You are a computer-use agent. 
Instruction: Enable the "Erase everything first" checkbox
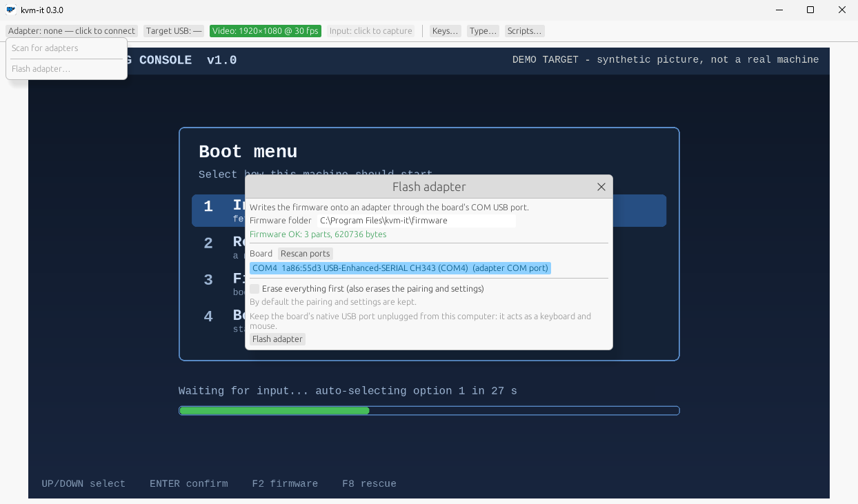click(255, 289)
